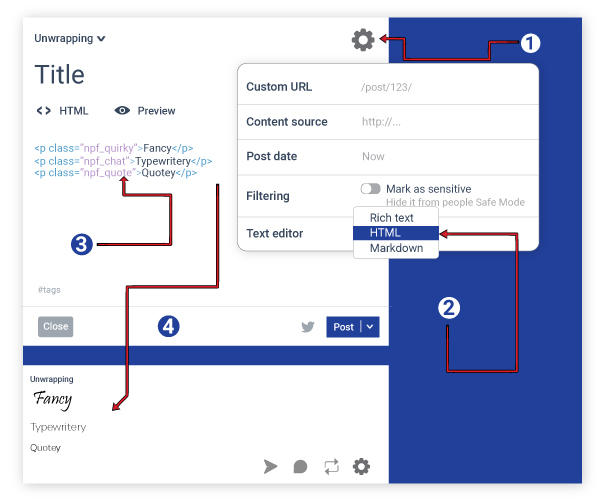The image size is (600, 500).
Task: Click the reblog arrows icon
Action: [x=331, y=466]
